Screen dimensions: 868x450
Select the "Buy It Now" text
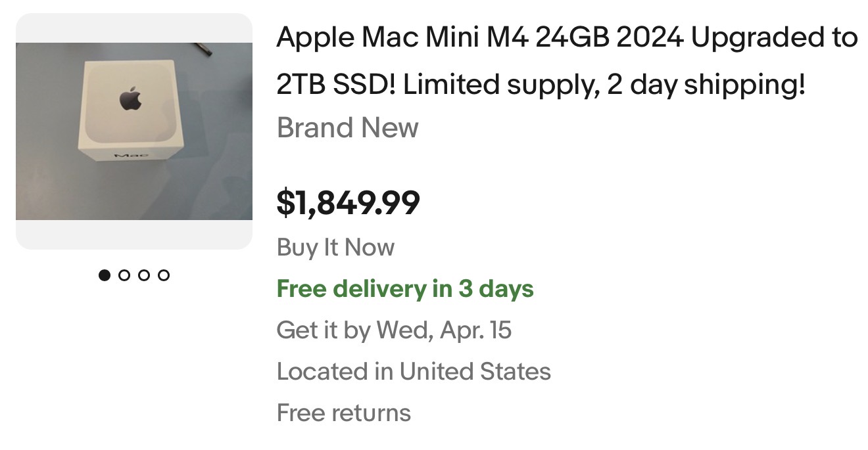click(x=335, y=248)
